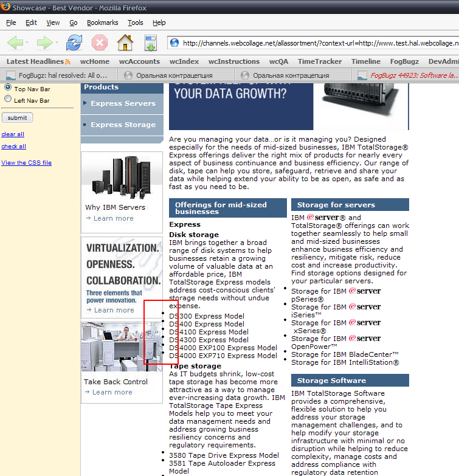Go to the Home page icon
Screen dimensions: 459x476
125,43
